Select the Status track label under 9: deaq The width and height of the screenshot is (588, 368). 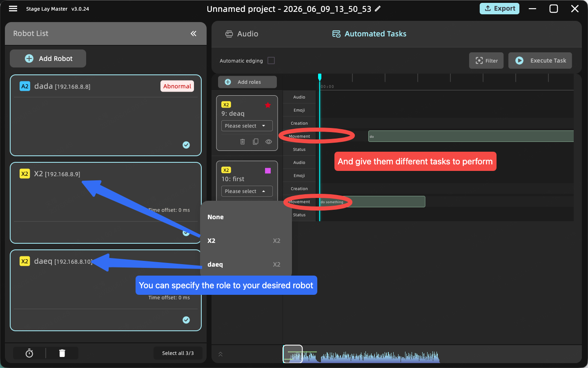(x=299, y=149)
